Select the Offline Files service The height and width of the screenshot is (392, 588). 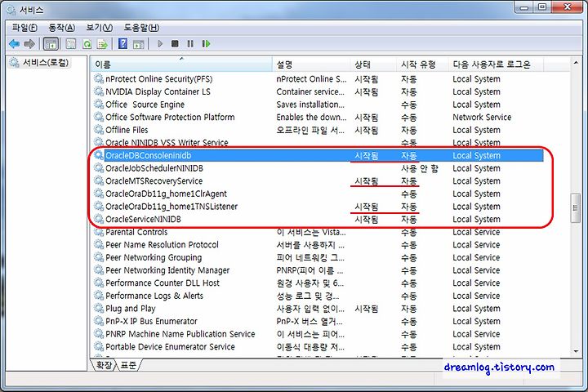pyautogui.click(x=318, y=130)
